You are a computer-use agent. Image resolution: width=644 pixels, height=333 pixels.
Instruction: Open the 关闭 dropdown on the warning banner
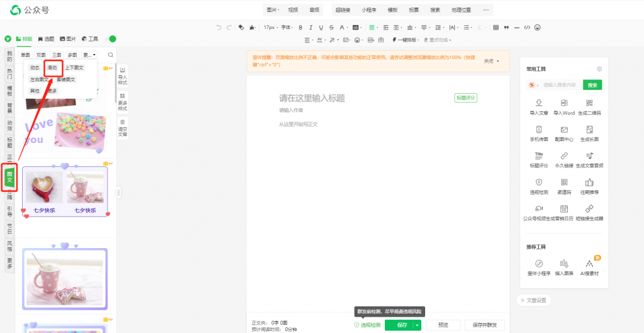pyautogui.click(x=491, y=61)
